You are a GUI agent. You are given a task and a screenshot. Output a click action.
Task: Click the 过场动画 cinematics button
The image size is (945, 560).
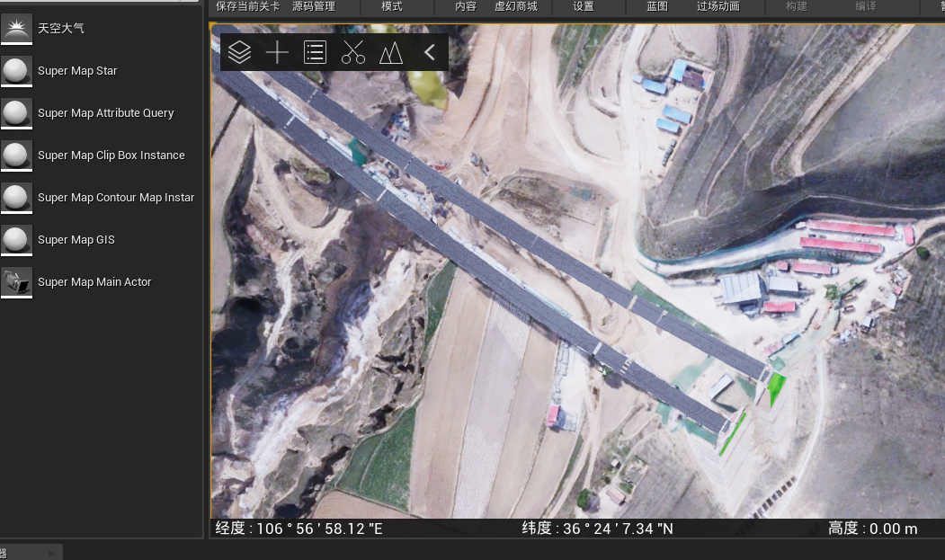(718, 6)
